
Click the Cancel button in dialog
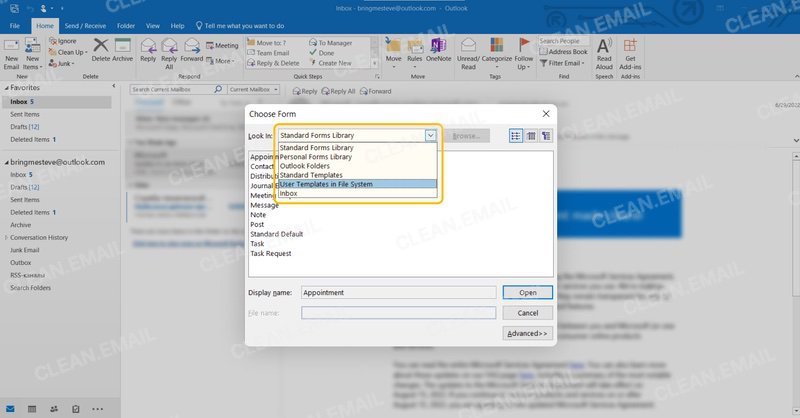point(528,313)
